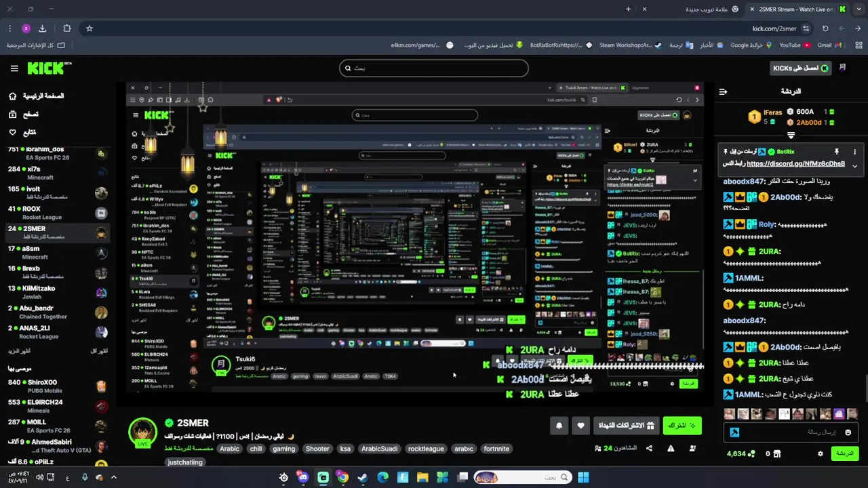This screenshot has width=868, height=488.
Task: Send message with green الدردشة button
Action: click(x=844, y=453)
